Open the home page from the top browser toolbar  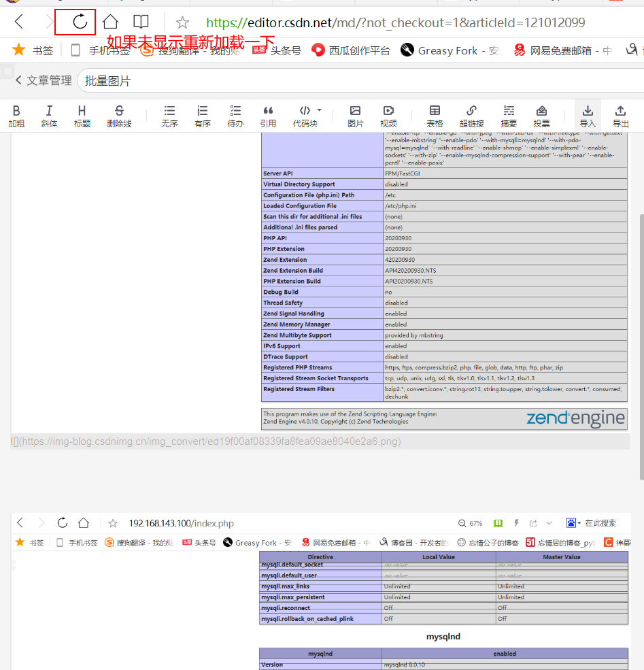coord(110,21)
